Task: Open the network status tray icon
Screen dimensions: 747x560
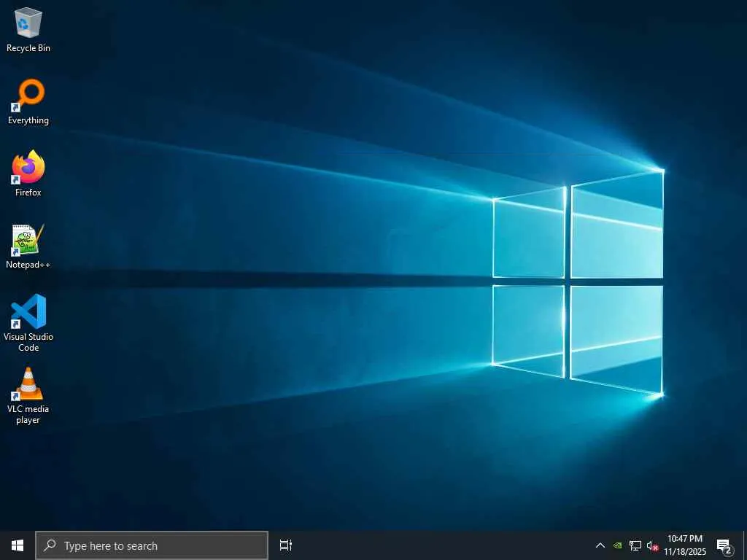Action: 635,545
